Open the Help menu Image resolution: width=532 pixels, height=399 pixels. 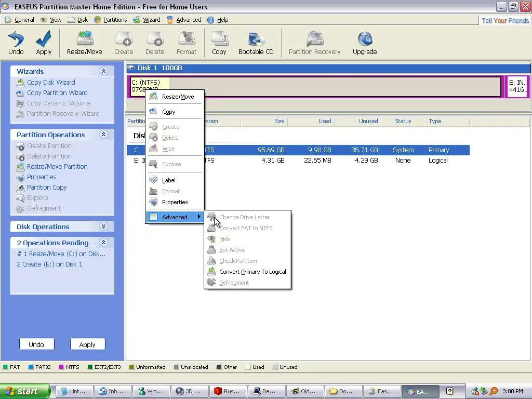[218, 20]
